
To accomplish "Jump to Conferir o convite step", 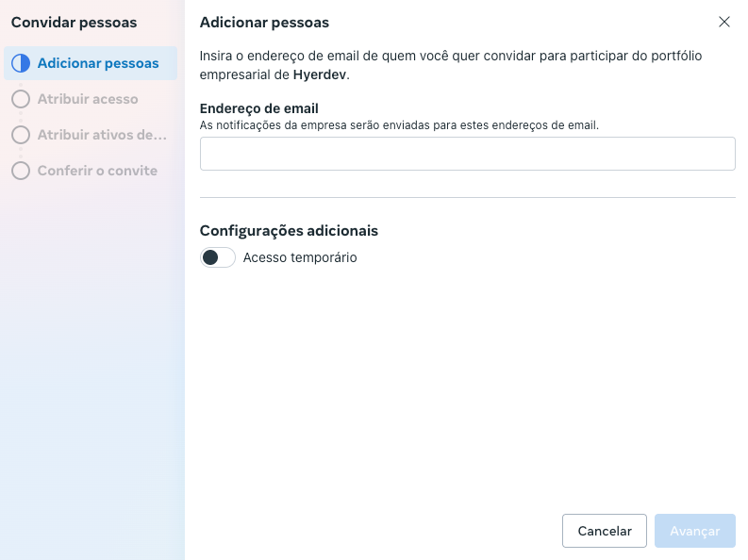I will 97,171.
